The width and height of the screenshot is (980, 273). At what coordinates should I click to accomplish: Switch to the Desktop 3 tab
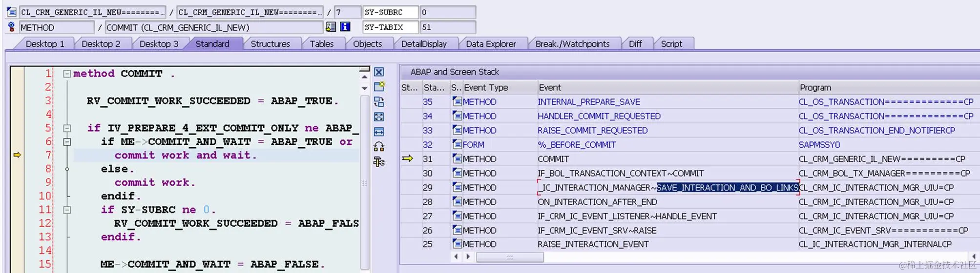point(159,44)
